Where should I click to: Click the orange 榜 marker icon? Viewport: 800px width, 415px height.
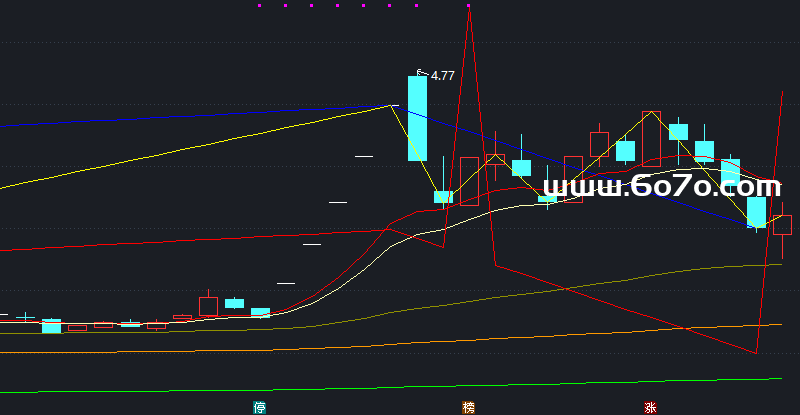(468, 407)
